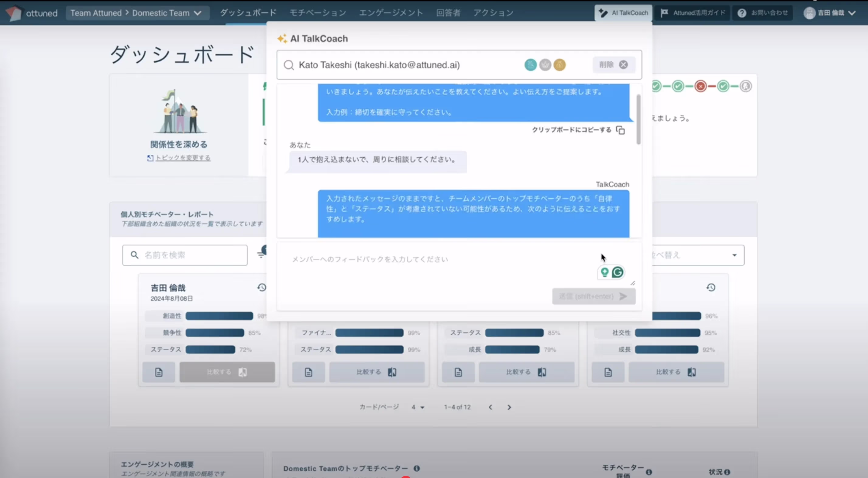
Task: Click the 送信 (shift+enter) send button
Action: 594,296
